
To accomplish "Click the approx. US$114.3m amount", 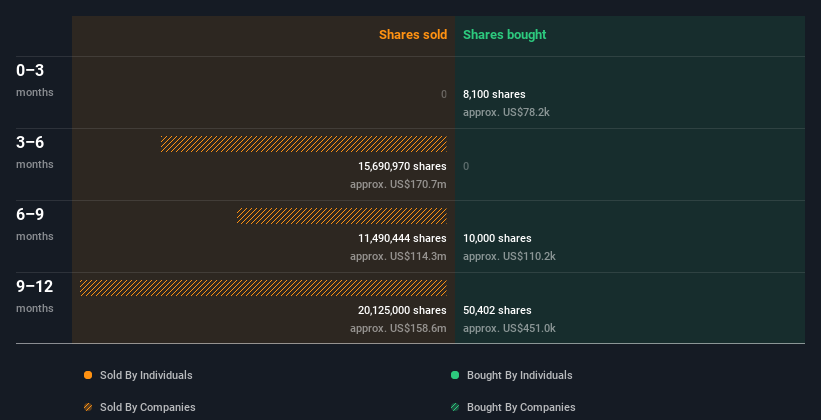I will click(x=398, y=256).
